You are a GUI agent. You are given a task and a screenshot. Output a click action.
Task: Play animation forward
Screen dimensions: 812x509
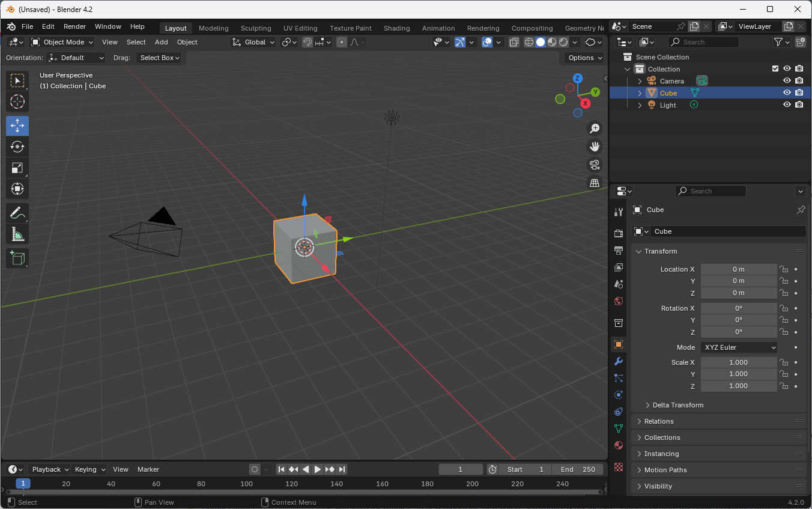(318, 469)
